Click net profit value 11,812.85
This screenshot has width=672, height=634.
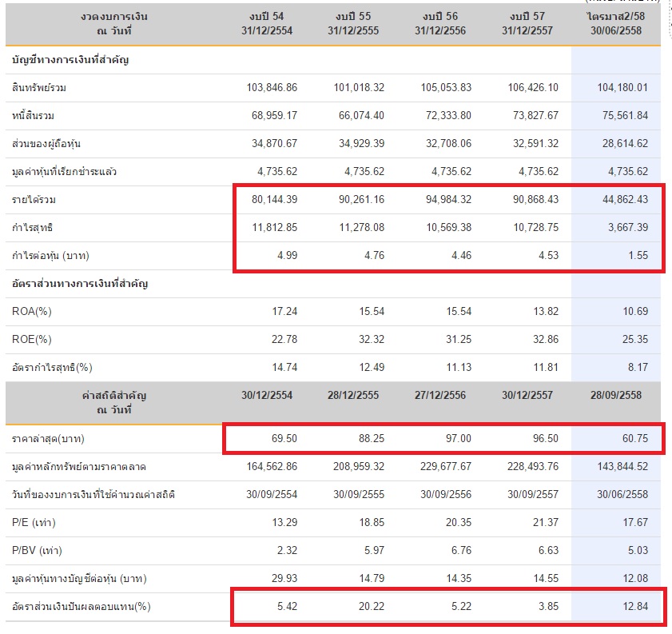coord(274,227)
